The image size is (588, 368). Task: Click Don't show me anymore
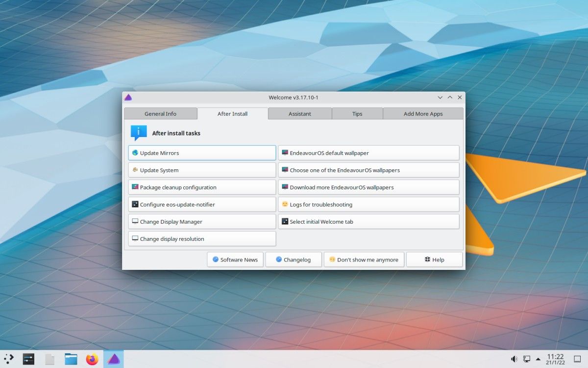(x=364, y=259)
